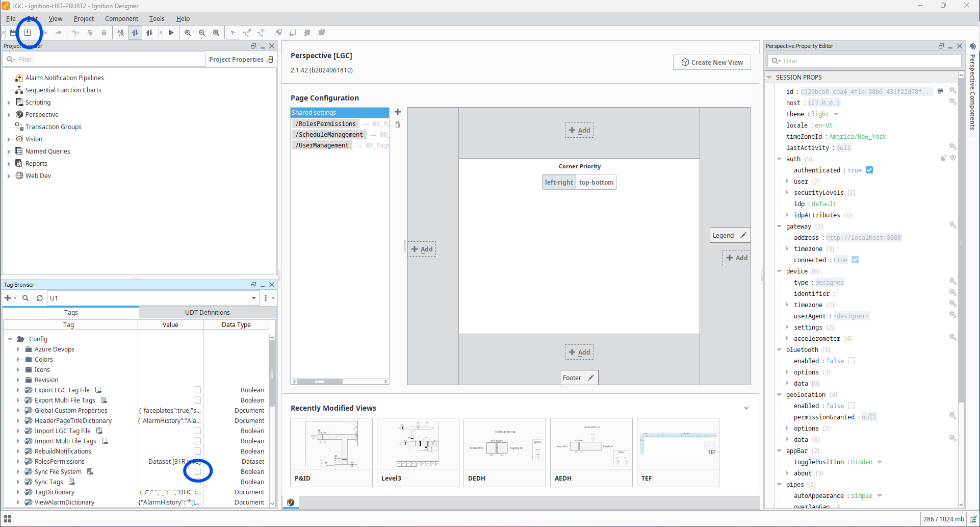Click the Save project toolbar icon
The image size is (980, 527).
pyautogui.click(x=13, y=33)
